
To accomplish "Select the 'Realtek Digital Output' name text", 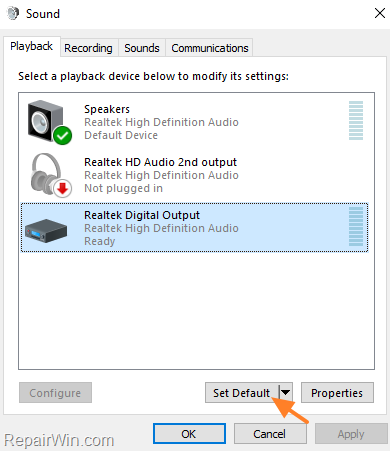I will [142, 215].
